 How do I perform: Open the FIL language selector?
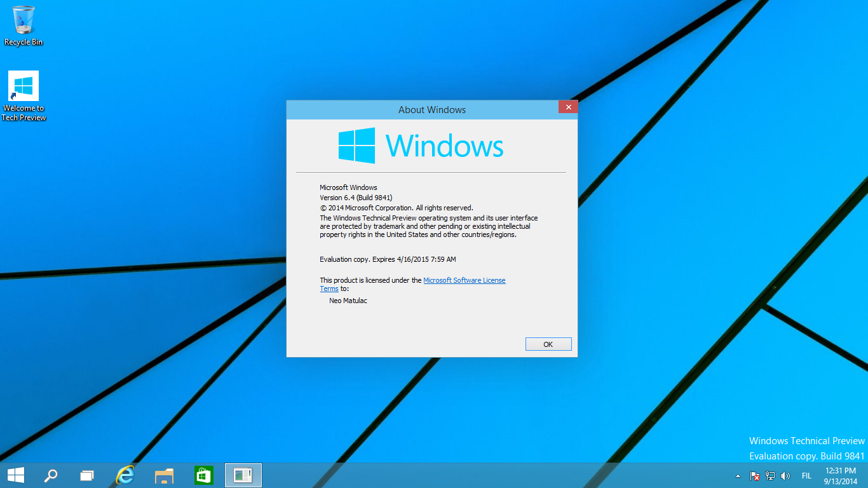806,475
